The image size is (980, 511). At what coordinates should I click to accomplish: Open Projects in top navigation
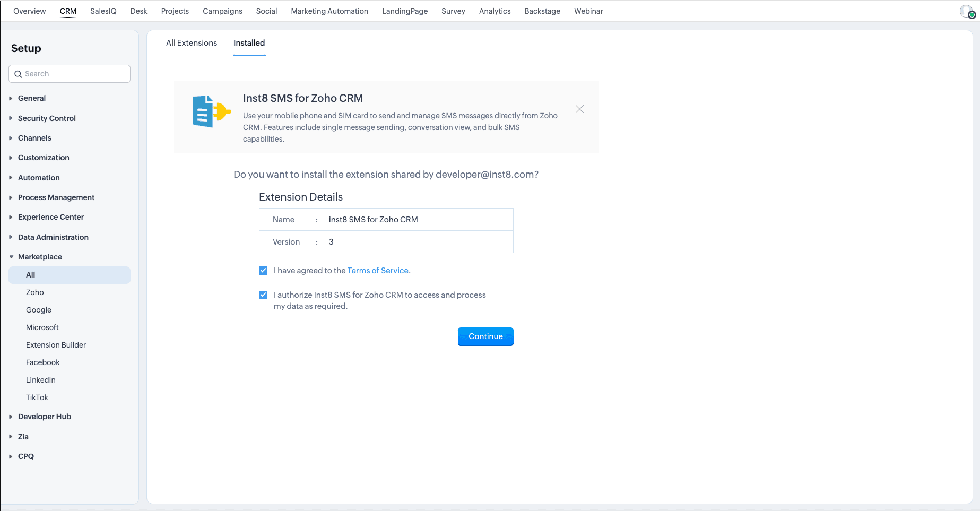[x=175, y=11]
